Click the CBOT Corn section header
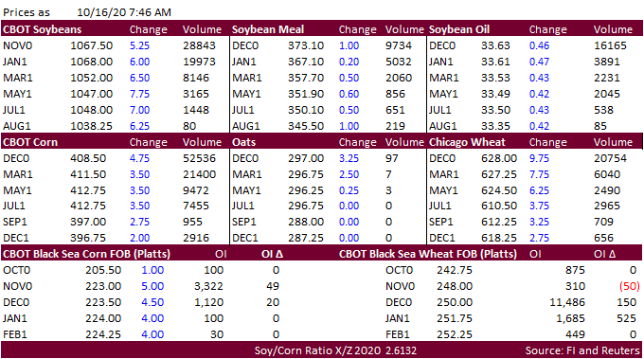 pyautogui.click(x=30, y=142)
